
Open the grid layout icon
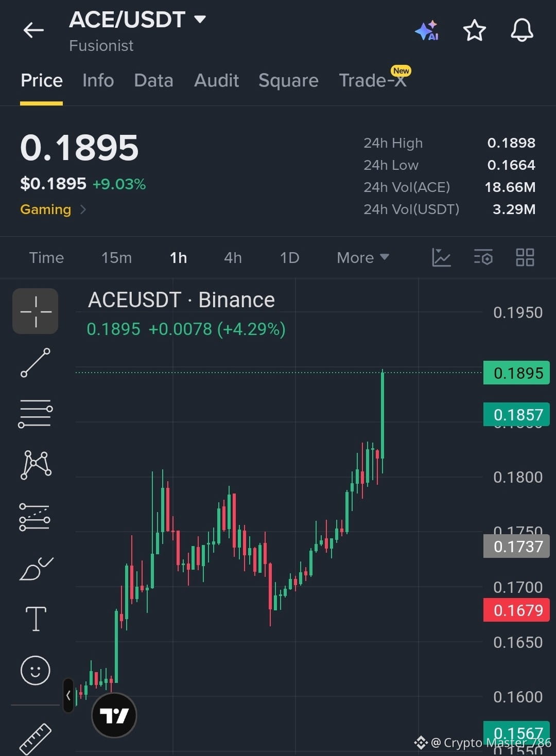[x=525, y=257]
